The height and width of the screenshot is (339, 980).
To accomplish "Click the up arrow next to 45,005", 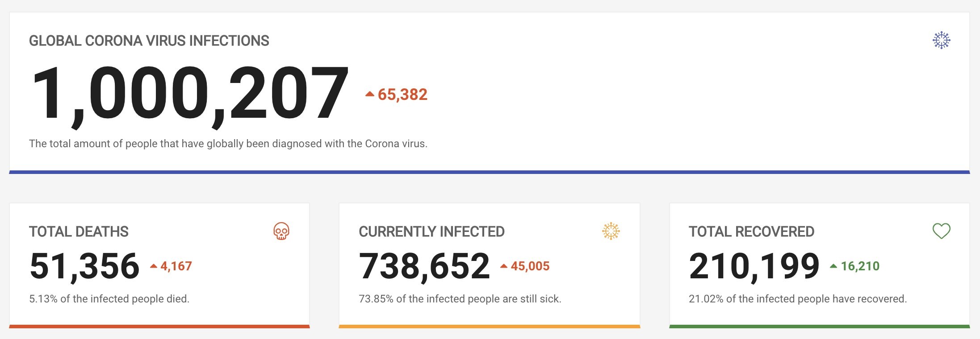I will 504,266.
